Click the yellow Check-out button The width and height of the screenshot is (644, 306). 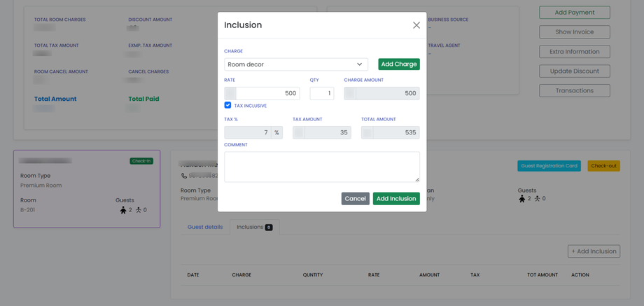(603, 166)
